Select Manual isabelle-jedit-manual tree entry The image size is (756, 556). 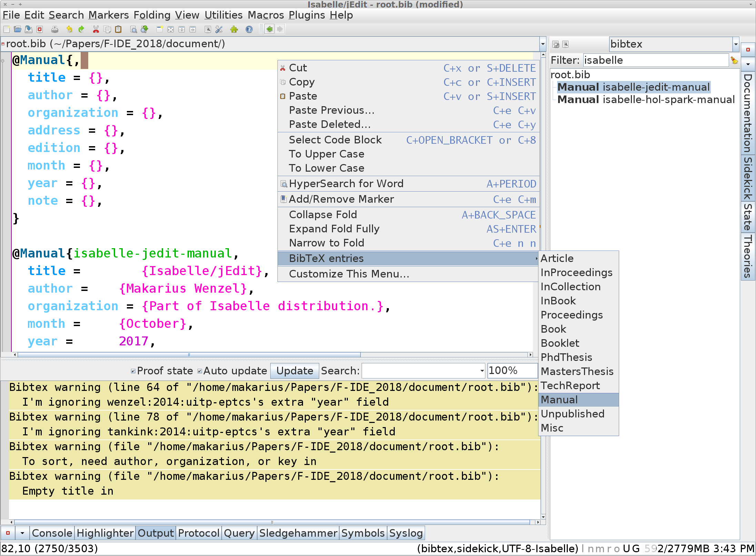[x=634, y=87]
